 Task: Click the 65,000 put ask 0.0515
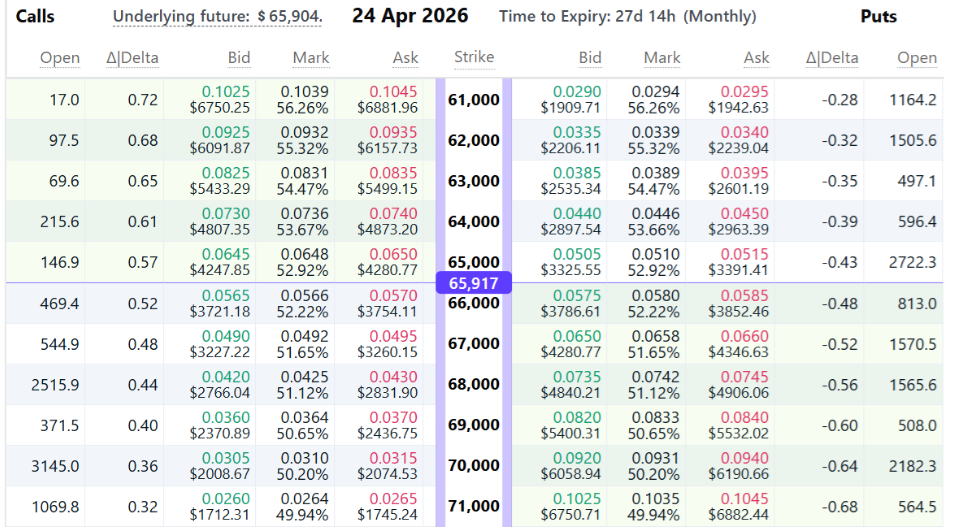click(x=743, y=254)
